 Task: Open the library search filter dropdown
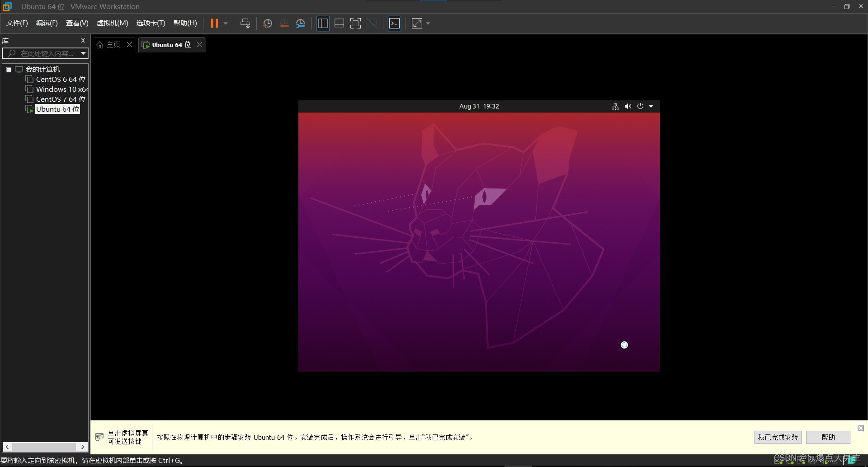click(83, 53)
